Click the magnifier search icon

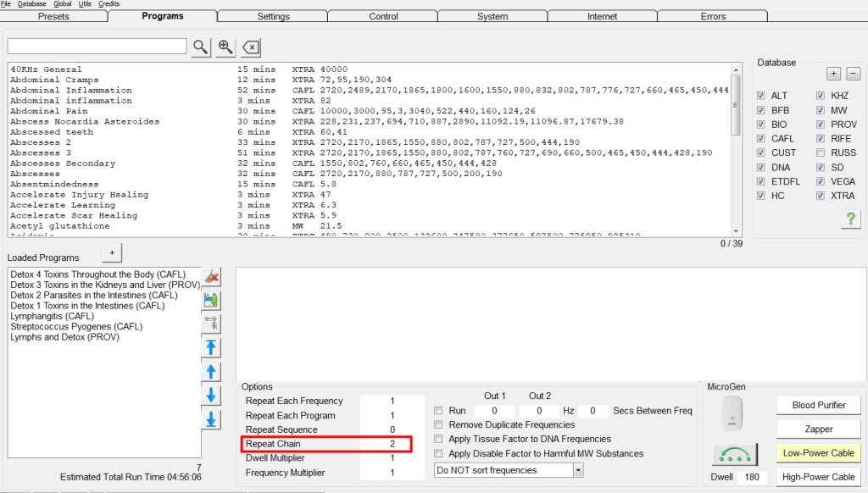coord(201,47)
